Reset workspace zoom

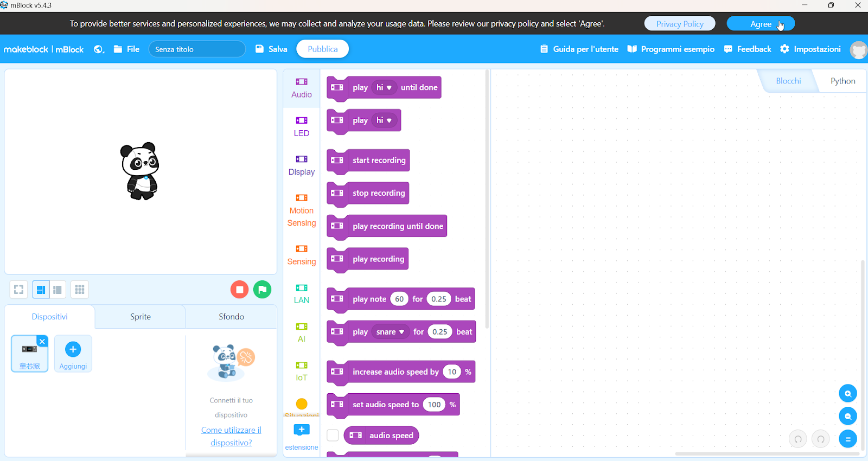[x=847, y=439]
